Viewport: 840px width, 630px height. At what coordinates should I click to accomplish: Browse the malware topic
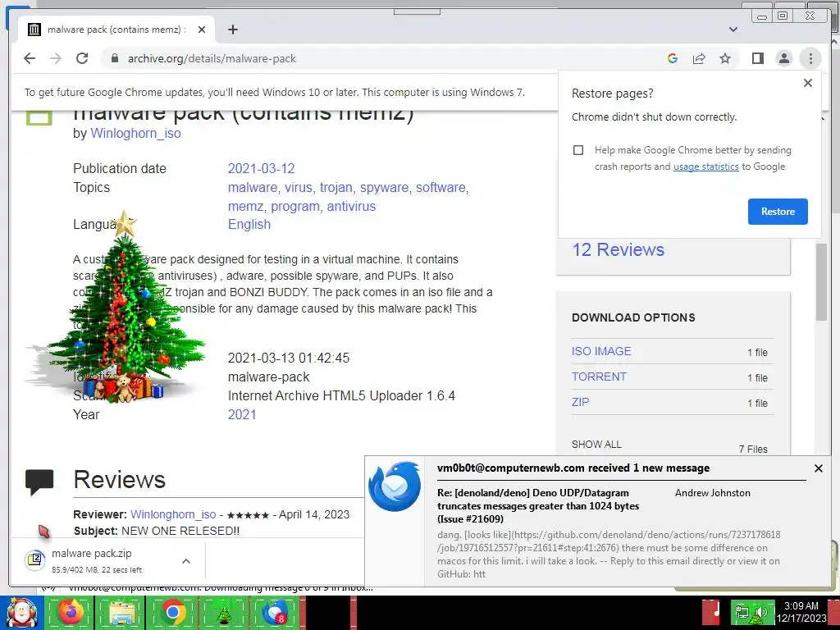(x=253, y=188)
